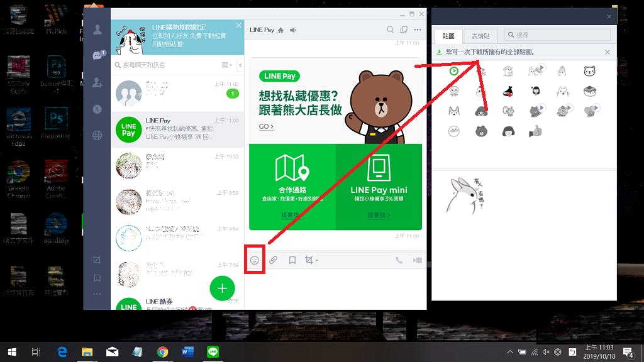This screenshot has width=644, height=362.
Task: Switch to the 表情貼 emoji tab
Action: click(x=480, y=36)
